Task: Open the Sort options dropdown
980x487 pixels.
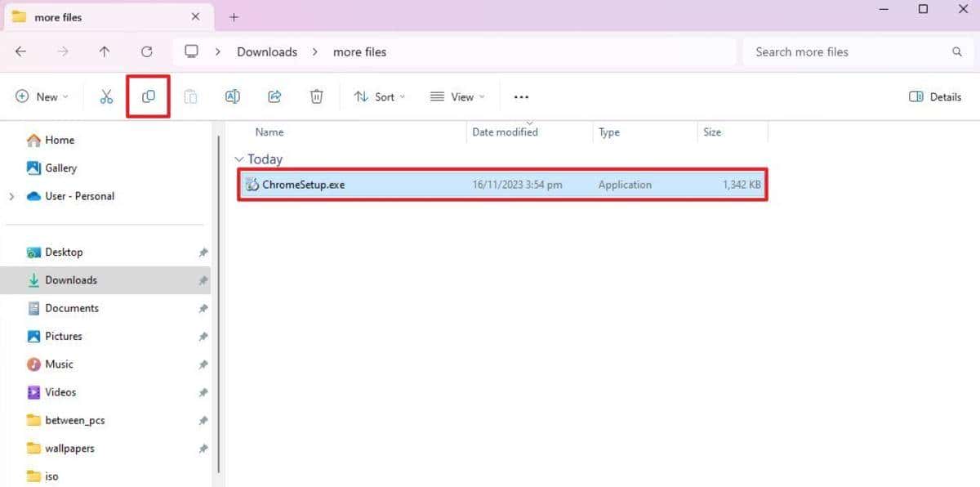Action: 379,96
